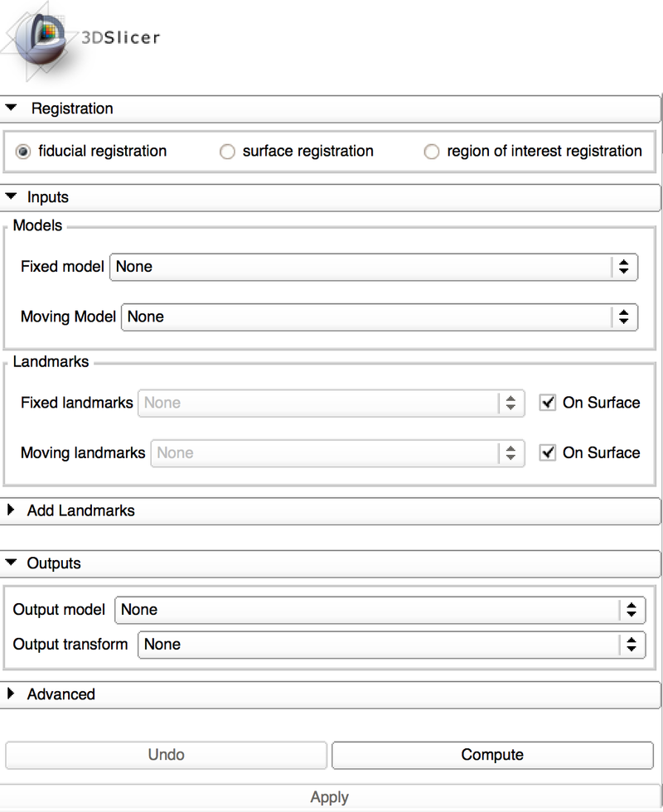Collapse the Registration section

11,109
